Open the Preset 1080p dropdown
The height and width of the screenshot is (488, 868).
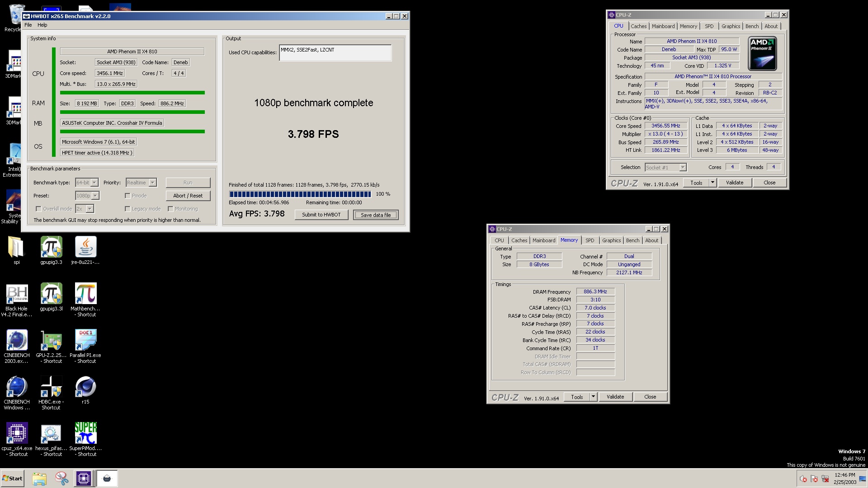87,196
